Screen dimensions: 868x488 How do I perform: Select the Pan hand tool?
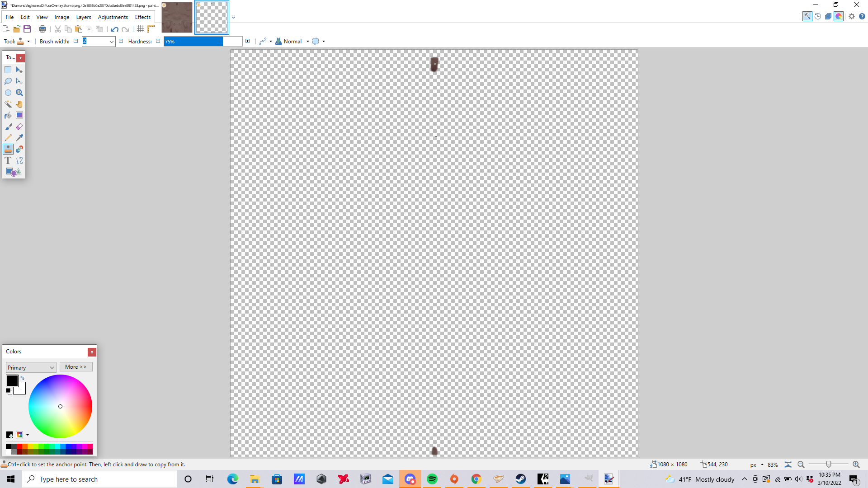[19, 104]
